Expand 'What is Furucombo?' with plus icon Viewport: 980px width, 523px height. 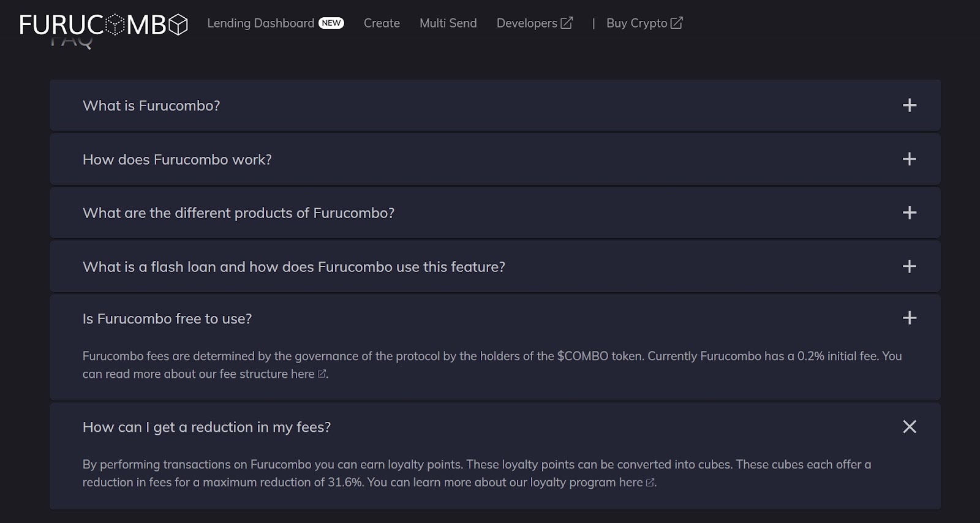[x=910, y=105]
